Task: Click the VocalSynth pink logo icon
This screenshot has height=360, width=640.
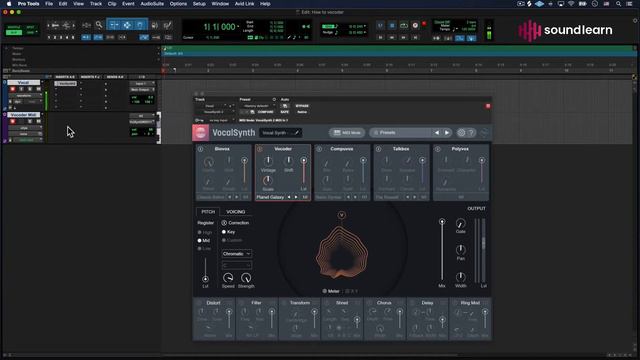Action: [x=200, y=133]
